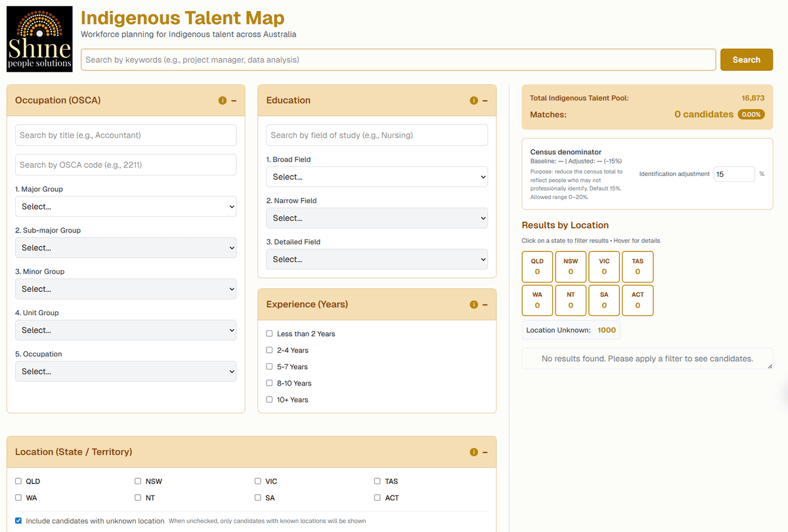Screen dimensions: 788x532
Task: Open the Detailed Field dropdown
Action: [x=376, y=259]
